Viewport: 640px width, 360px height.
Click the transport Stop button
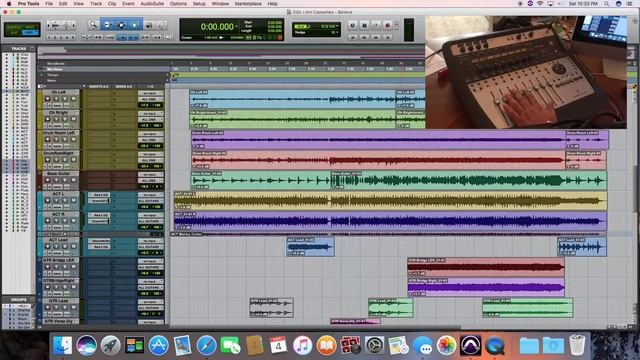pos(364,25)
